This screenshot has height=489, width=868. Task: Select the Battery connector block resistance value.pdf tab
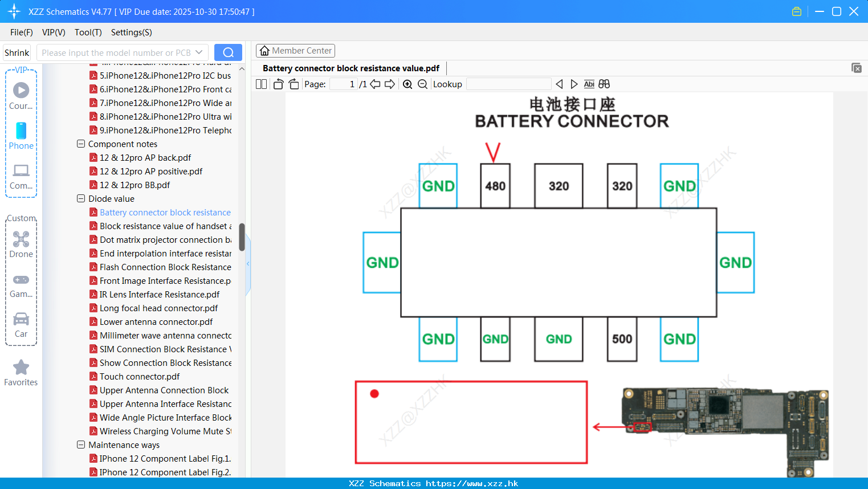(x=351, y=68)
